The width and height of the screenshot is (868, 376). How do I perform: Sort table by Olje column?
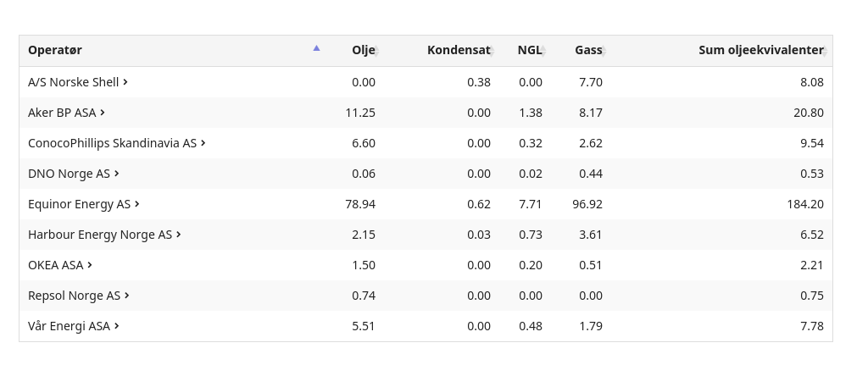coord(364,50)
